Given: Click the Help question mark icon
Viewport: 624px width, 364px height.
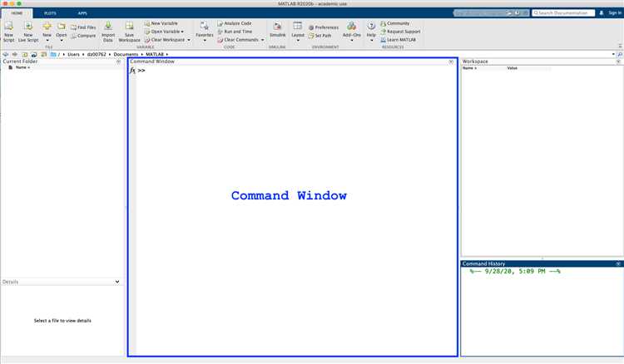Looking at the screenshot, I should 371,27.
